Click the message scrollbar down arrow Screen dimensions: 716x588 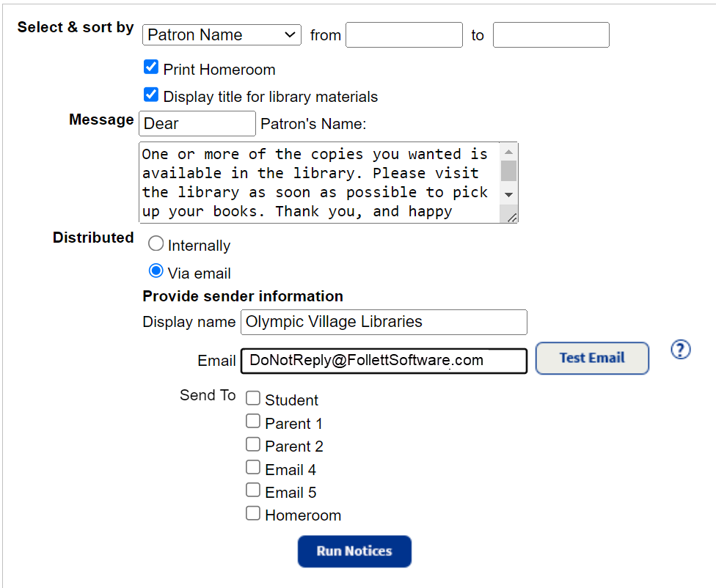click(509, 194)
